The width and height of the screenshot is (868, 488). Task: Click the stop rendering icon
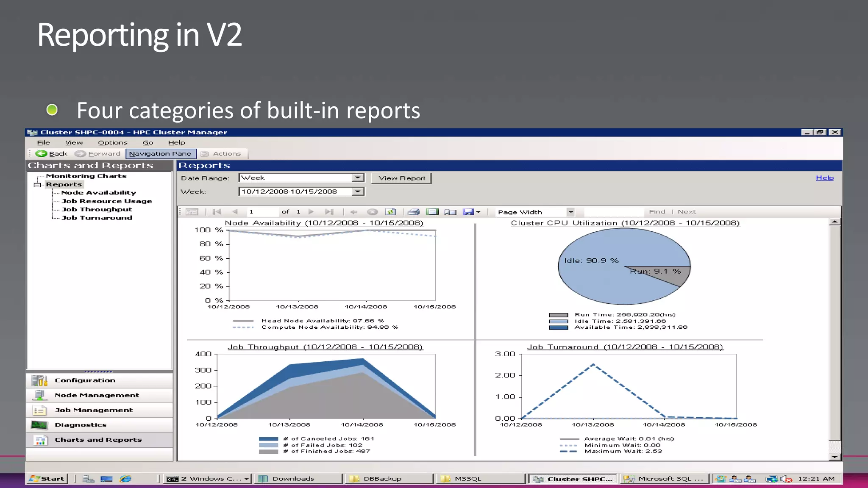[372, 212]
